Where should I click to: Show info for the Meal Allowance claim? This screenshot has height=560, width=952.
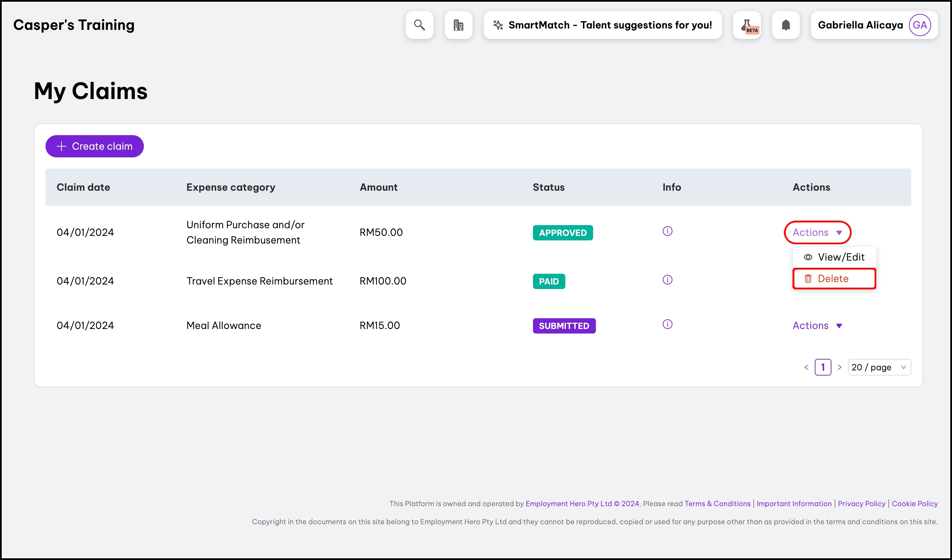pyautogui.click(x=667, y=324)
